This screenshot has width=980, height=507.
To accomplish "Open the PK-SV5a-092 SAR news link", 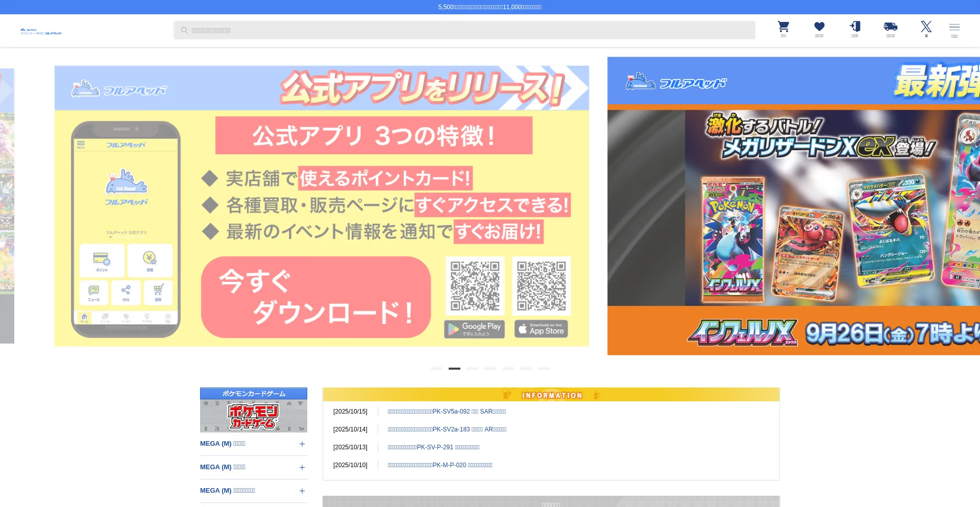I will pos(447,412).
